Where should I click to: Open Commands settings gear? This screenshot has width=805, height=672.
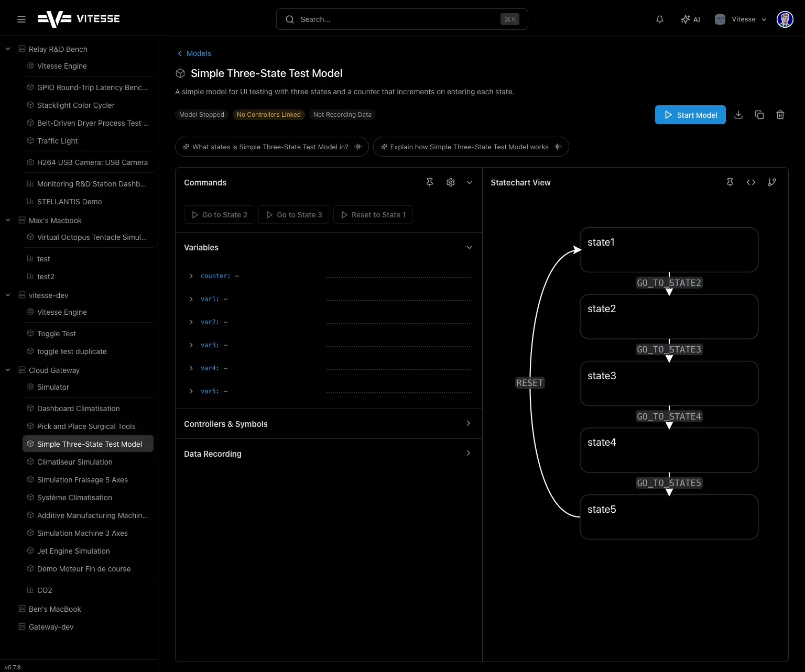[x=451, y=182]
